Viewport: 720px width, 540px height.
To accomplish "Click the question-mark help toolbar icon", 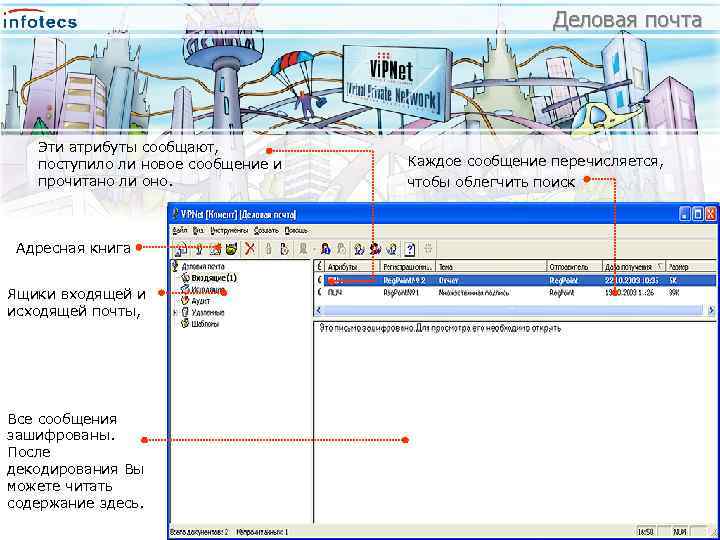I will [410, 249].
